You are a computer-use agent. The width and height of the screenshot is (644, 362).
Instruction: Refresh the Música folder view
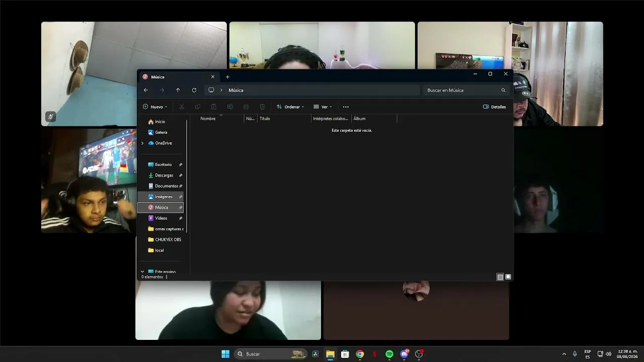click(194, 90)
